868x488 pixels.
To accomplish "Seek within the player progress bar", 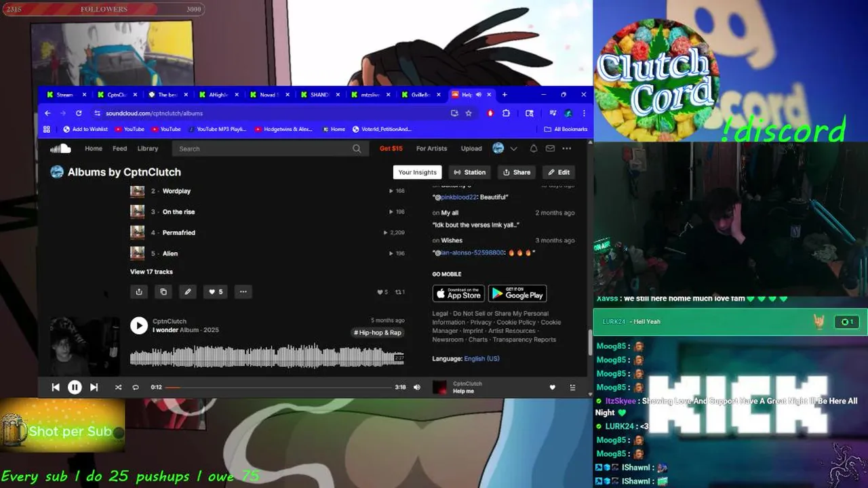I will (277, 387).
